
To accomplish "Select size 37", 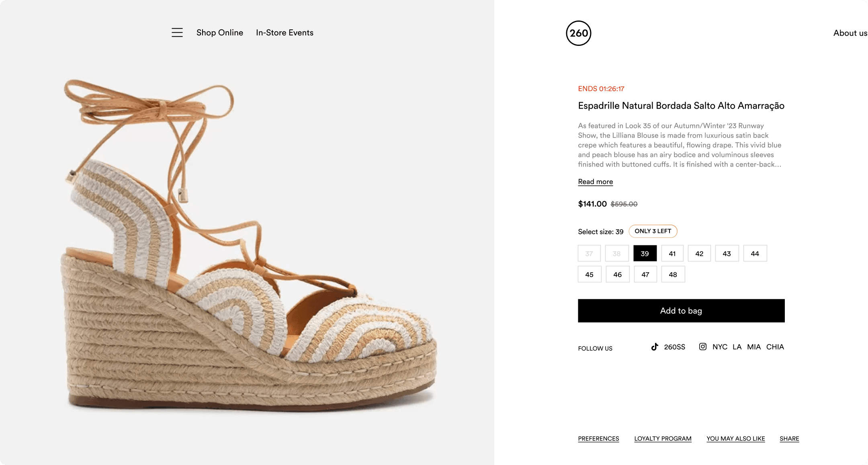I will click(x=589, y=253).
